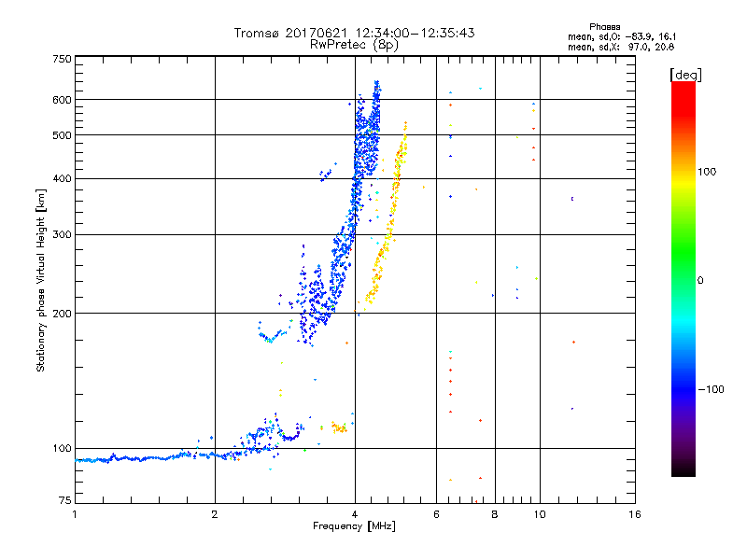Click the y-axis tick label '600'

[62, 100]
